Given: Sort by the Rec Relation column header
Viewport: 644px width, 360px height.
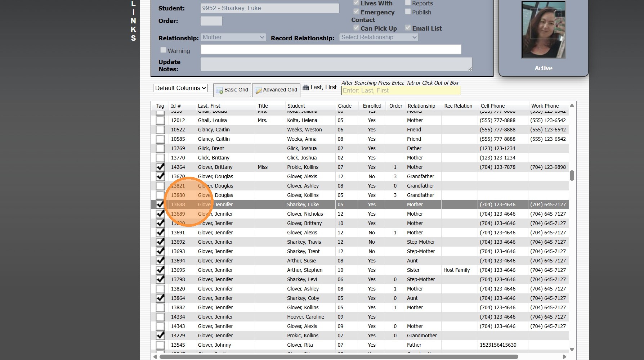Looking at the screenshot, I should click(x=458, y=106).
